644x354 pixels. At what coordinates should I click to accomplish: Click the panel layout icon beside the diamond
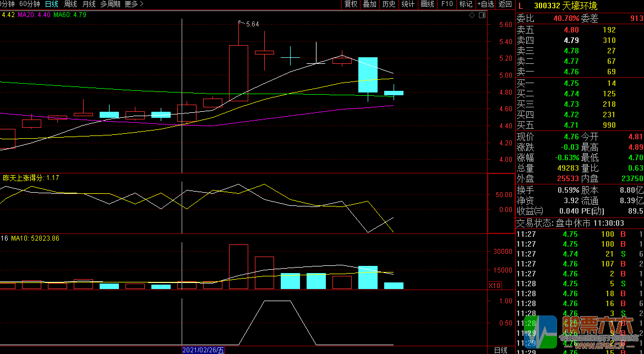[482, 15]
